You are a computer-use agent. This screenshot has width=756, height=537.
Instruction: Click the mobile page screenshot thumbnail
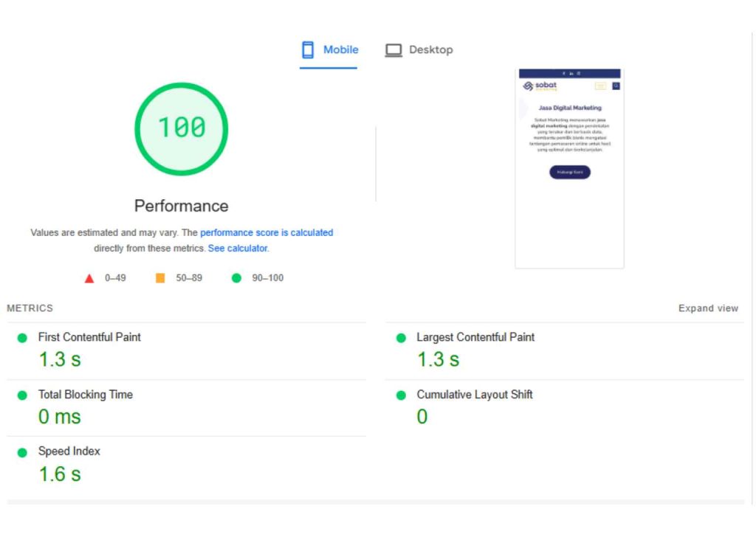569,168
